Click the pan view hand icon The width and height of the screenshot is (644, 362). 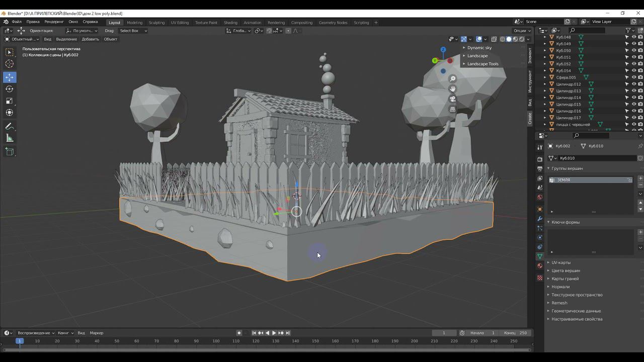pos(453,89)
